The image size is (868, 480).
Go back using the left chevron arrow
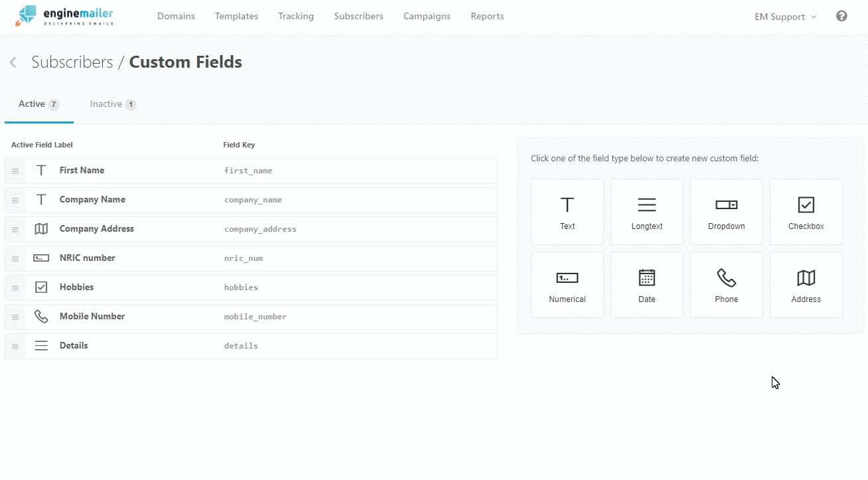point(13,62)
